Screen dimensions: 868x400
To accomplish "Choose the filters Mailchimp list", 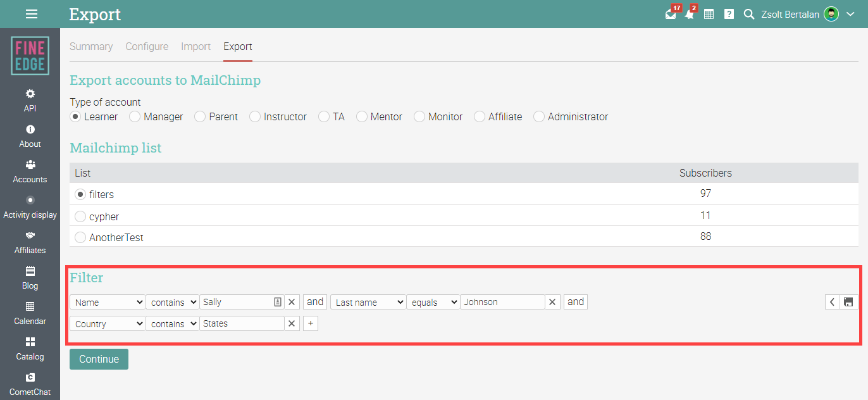I will [80, 194].
